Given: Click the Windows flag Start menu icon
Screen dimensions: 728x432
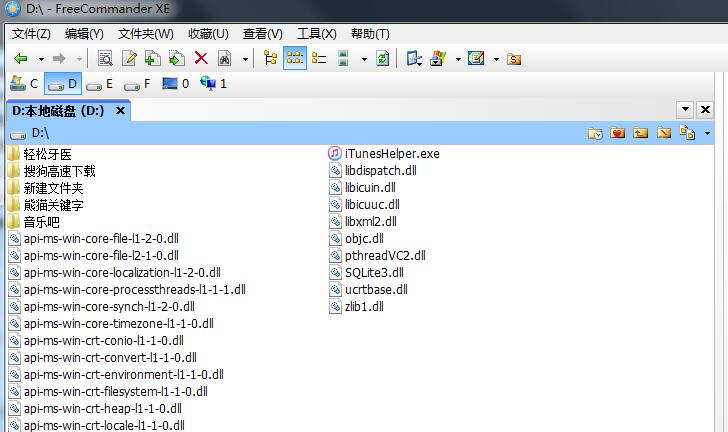Looking at the screenshot, I should tap(438, 59).
